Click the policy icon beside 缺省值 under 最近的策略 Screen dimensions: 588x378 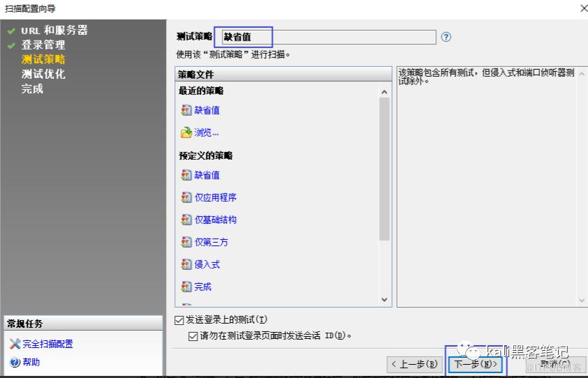click(x=186, y=110)
